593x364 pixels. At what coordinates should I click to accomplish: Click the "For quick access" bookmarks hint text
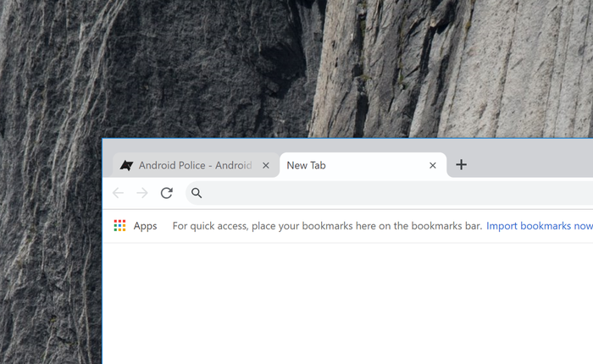(327, 226)
